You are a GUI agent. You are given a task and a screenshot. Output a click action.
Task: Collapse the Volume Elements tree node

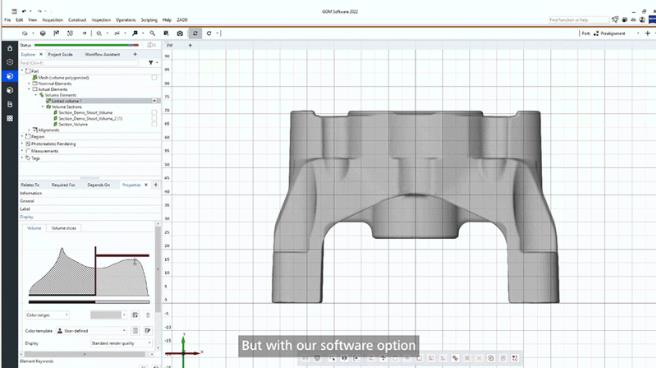click(36, 95)
